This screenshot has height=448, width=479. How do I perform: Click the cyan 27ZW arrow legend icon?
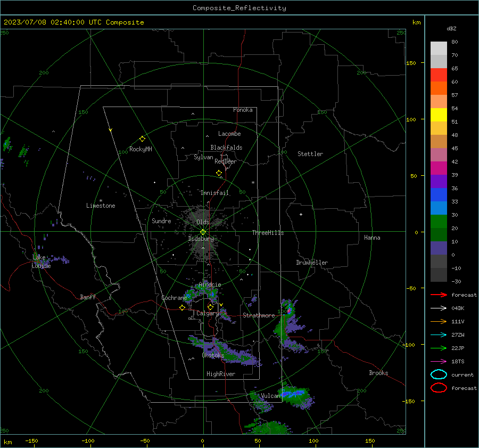coord(439,335)
